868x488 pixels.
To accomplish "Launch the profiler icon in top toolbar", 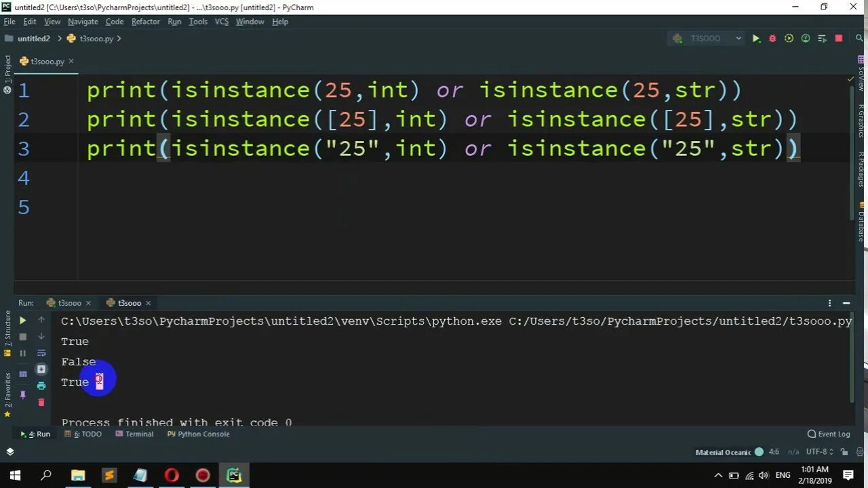I will coord(806,39).
